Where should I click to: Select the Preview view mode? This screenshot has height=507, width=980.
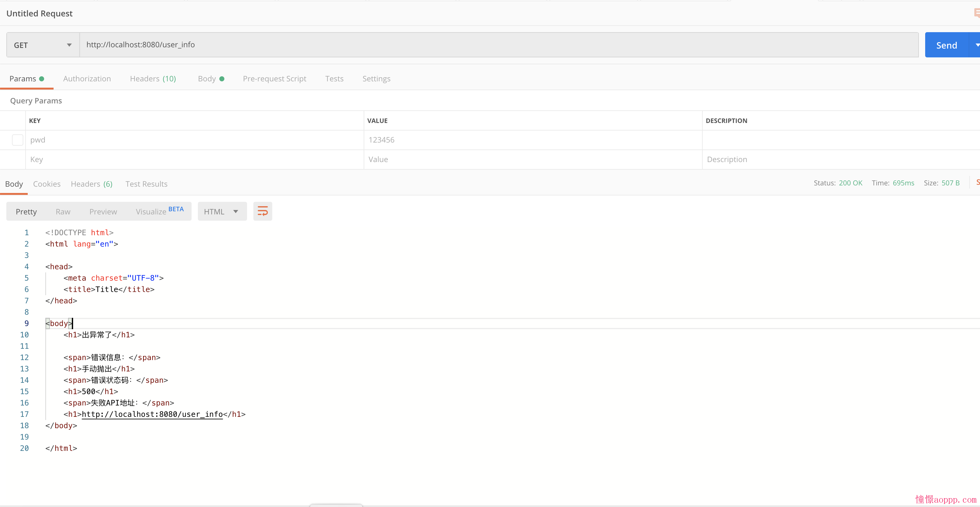pyautogui.click(x=103, y=211)
